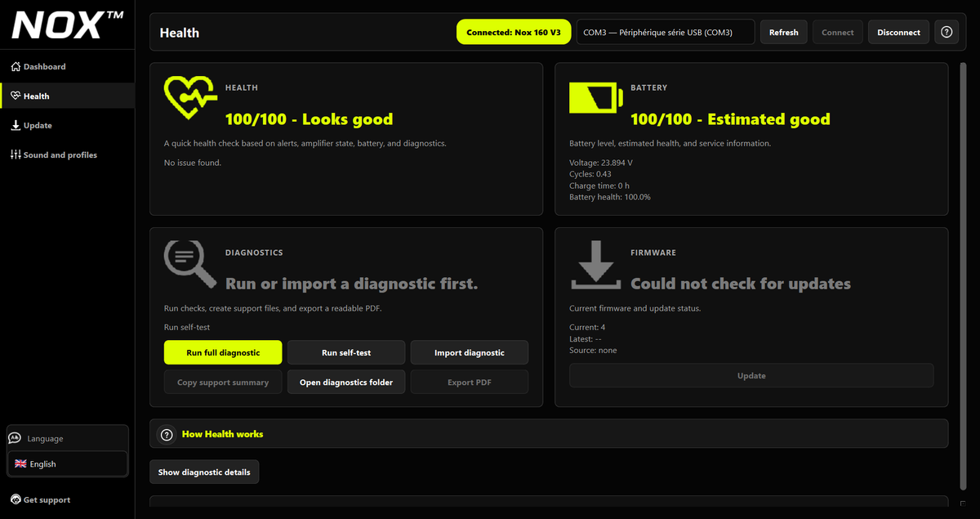Click the Voltage: 23.894 V value

[x=600, y=163]
